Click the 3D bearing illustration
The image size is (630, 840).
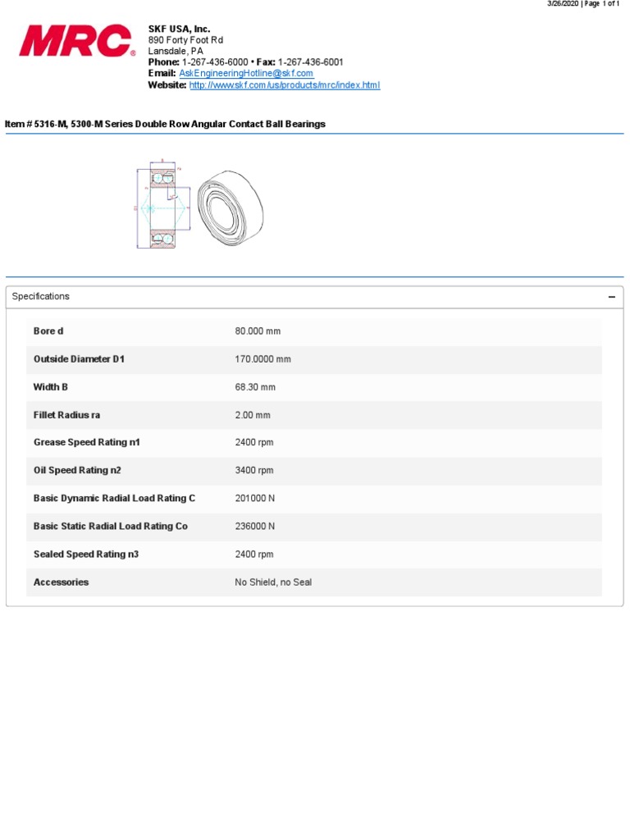pos(231,208)
